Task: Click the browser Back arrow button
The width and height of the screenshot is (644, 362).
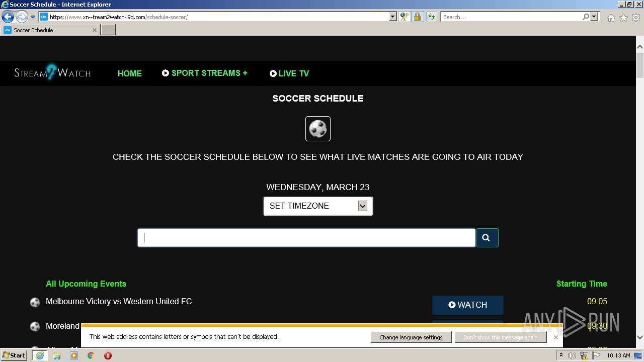Action: tap(8, 17)
